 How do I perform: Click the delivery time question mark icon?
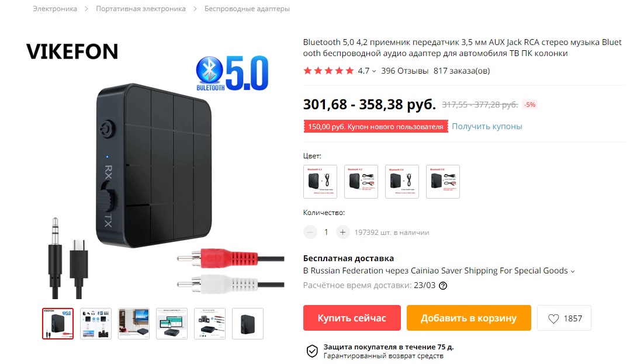pyautogui.click(x=443, y=286)
